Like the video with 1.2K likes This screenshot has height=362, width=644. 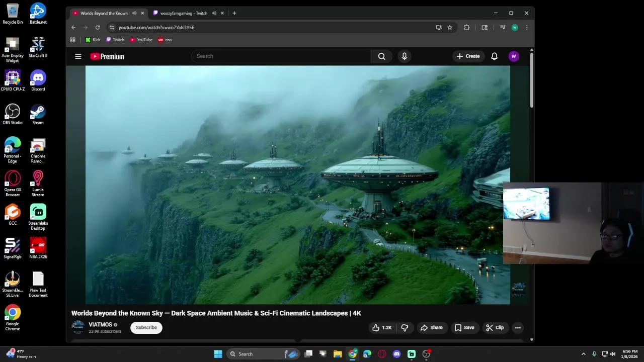tap(381, 328)
